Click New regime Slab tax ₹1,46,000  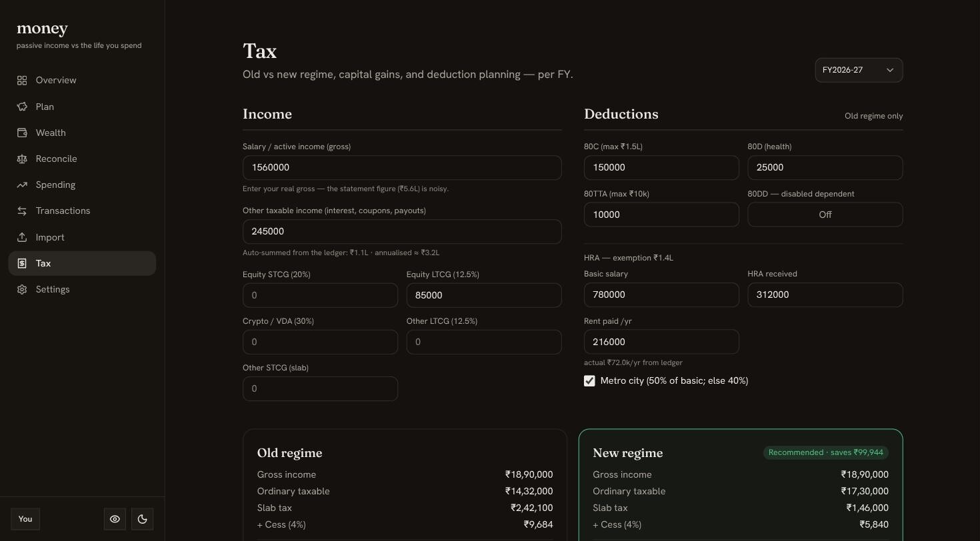click(x=867, y=508)
